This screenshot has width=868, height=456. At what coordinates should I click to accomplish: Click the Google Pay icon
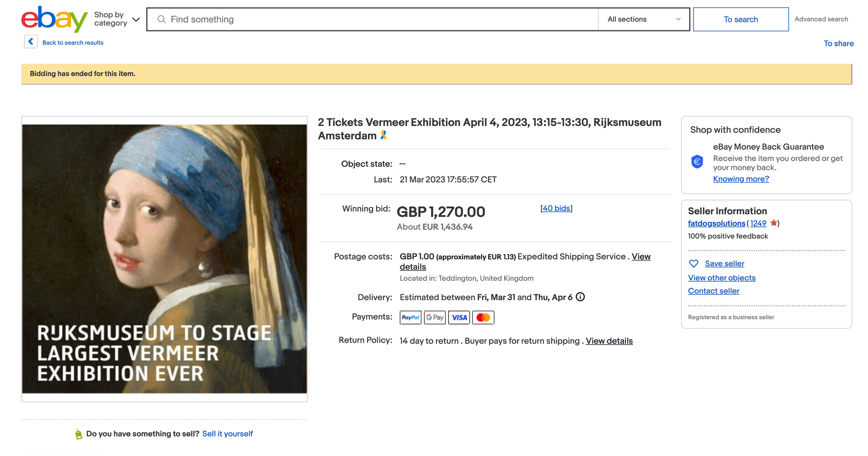pos(434,318)
